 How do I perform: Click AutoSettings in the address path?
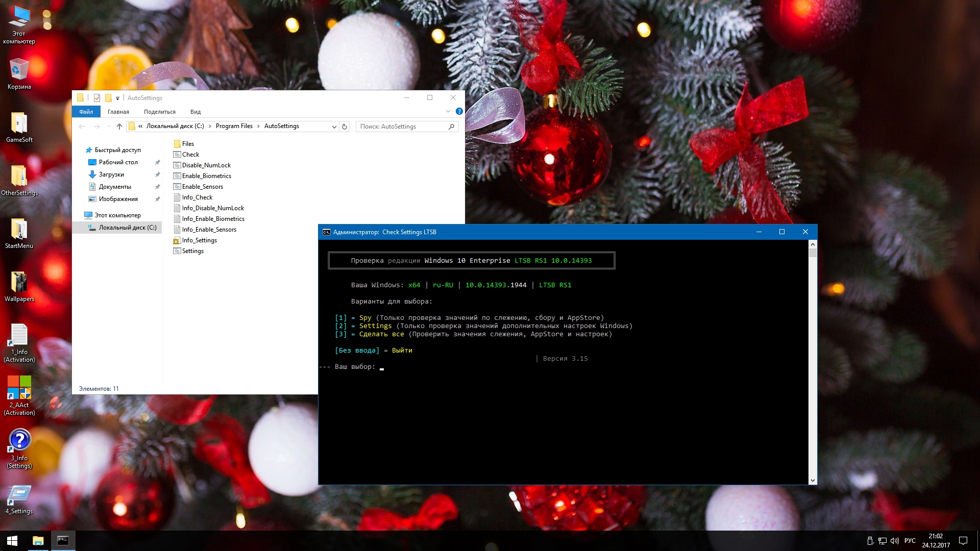282,126
